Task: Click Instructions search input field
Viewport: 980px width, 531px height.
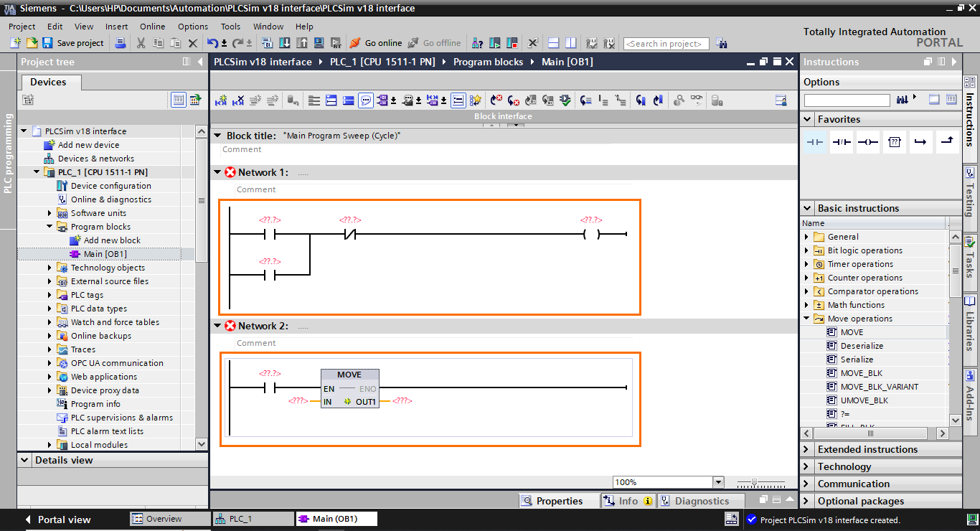Action: (847, 100)
